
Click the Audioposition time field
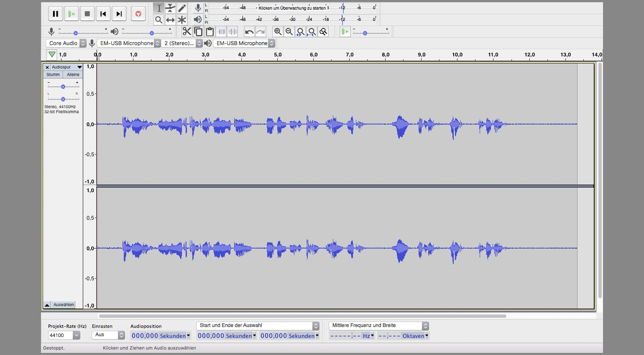coord(161,335)
